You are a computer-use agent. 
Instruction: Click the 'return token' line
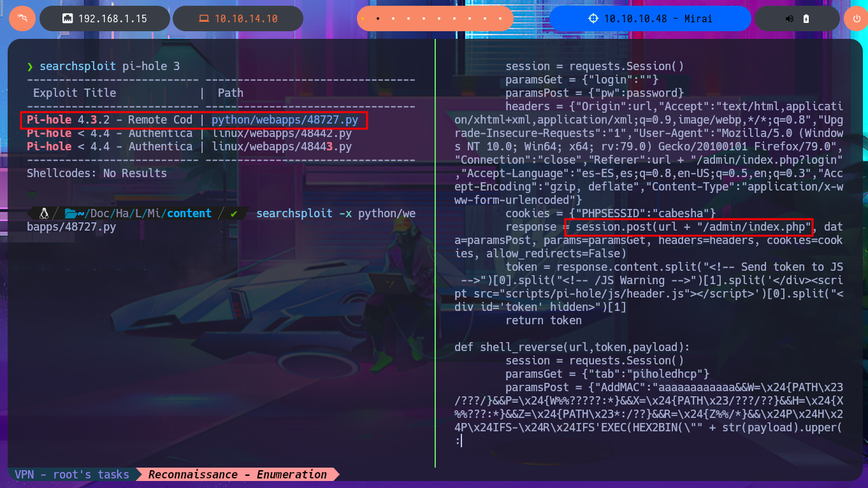pos(544,320)
